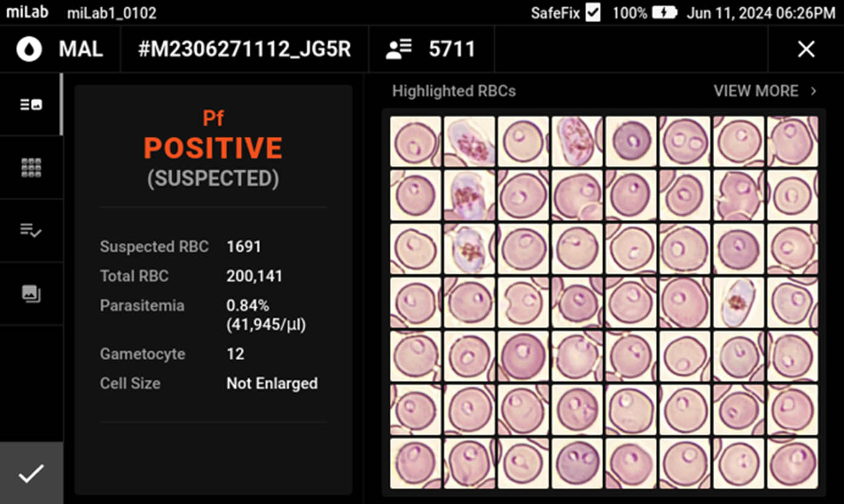The width and height of the screenshot is (844, 504).
Task: Confirm result with the checkmark button
Action: [x=31, y=473]
